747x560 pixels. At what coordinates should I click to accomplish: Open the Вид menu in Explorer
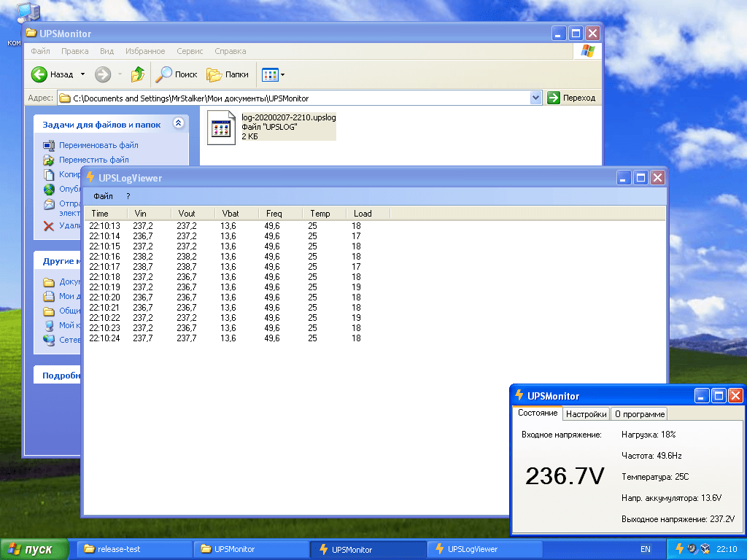tap(107, 51)
